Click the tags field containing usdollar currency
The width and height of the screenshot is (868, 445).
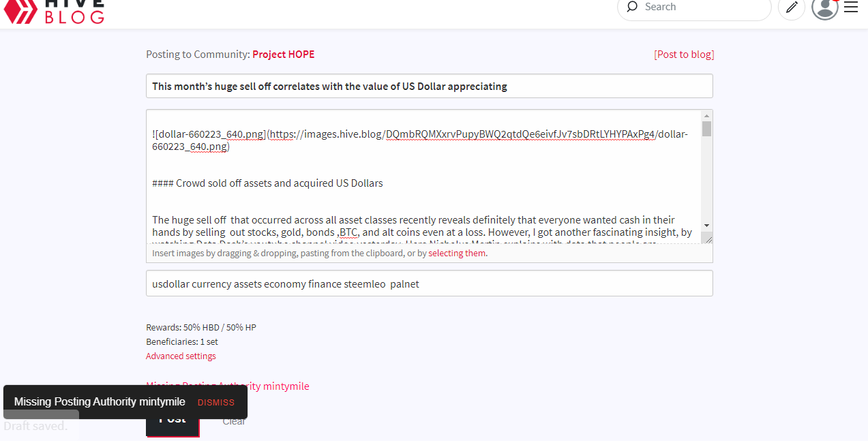429,283
